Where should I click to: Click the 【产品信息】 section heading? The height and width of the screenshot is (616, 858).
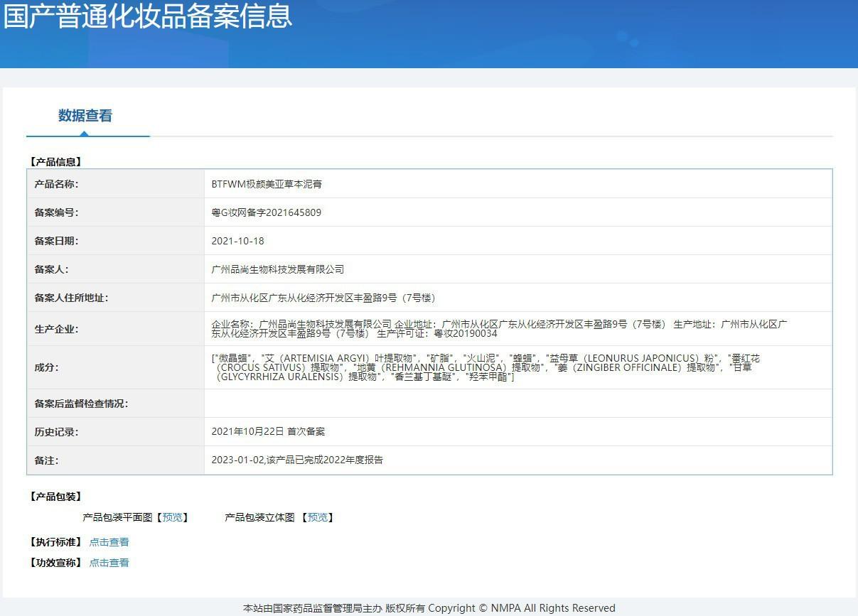pos(55,162)
